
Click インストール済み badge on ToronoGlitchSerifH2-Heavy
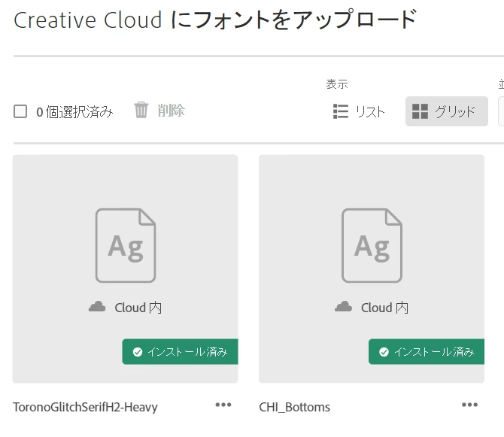pyautogui.click(x=181, y=351)
